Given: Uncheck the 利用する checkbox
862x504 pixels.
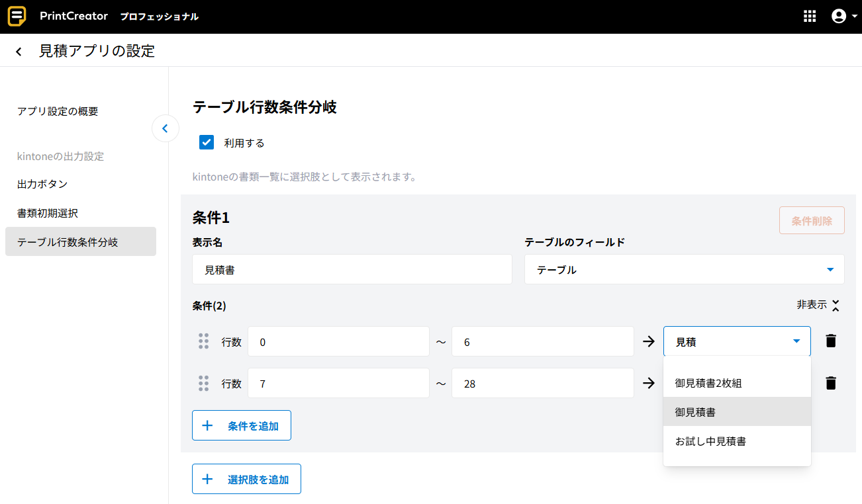Looking at the screenshot, I should 207,142.
